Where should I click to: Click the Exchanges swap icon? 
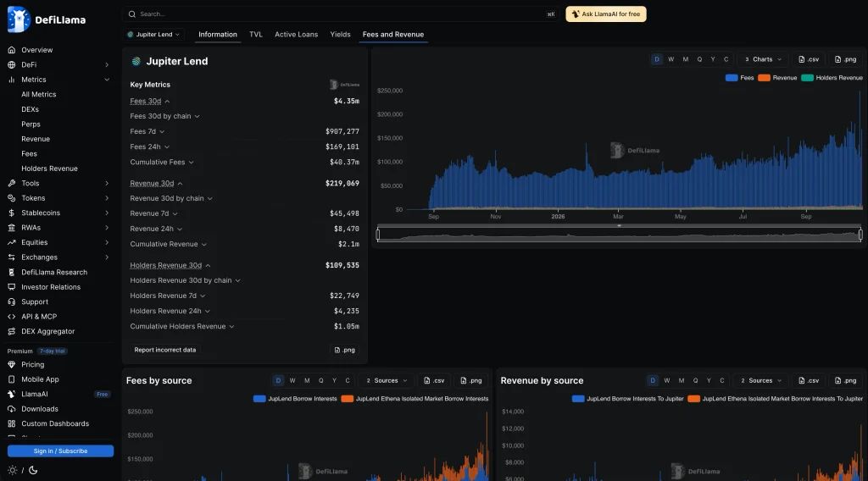coord(12,257)
